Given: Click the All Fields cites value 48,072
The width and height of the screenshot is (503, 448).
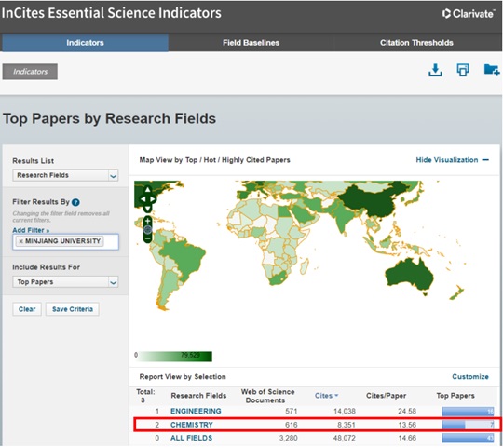Looking at the screenshot, I should [345, 438].
